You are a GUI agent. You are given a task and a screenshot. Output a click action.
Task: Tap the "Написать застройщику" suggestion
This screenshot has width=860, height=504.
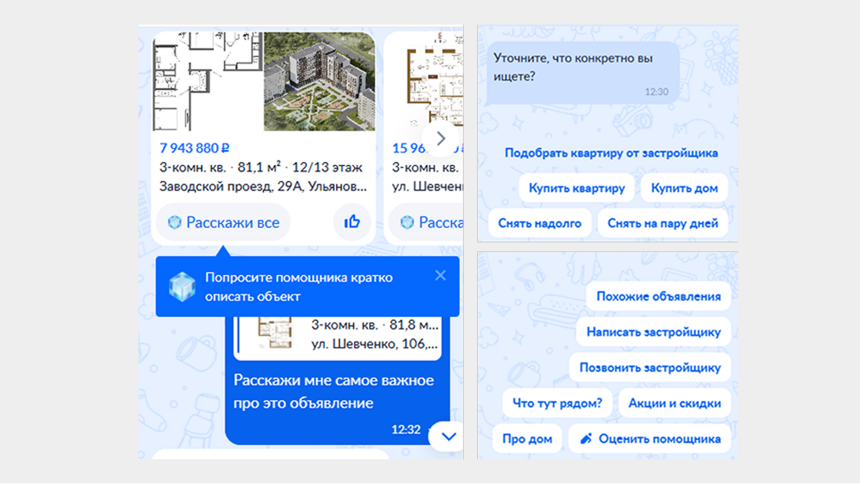[x=653, y=332]
